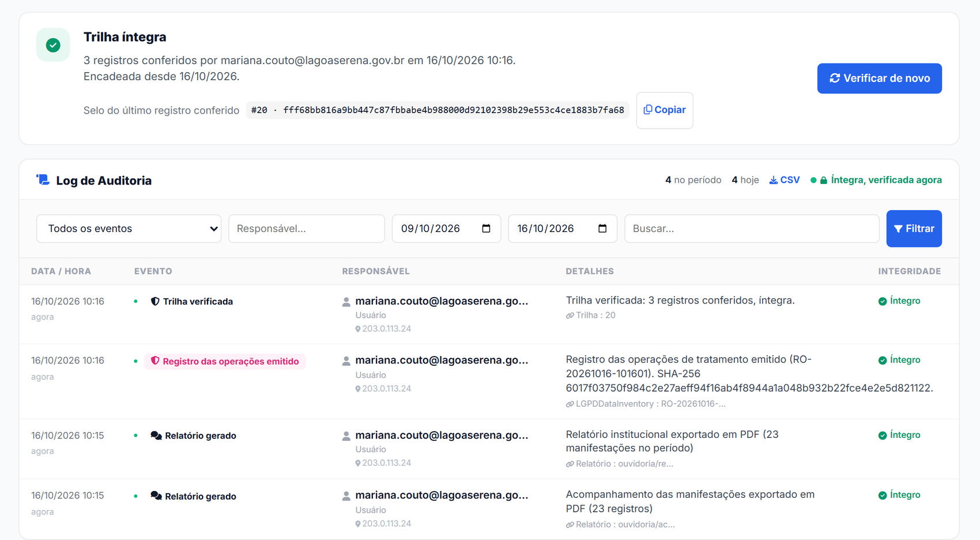Click the DETALHES column header
Image resolution: width=980 pixels, height=540 pixels.
[x=590, y=271]
